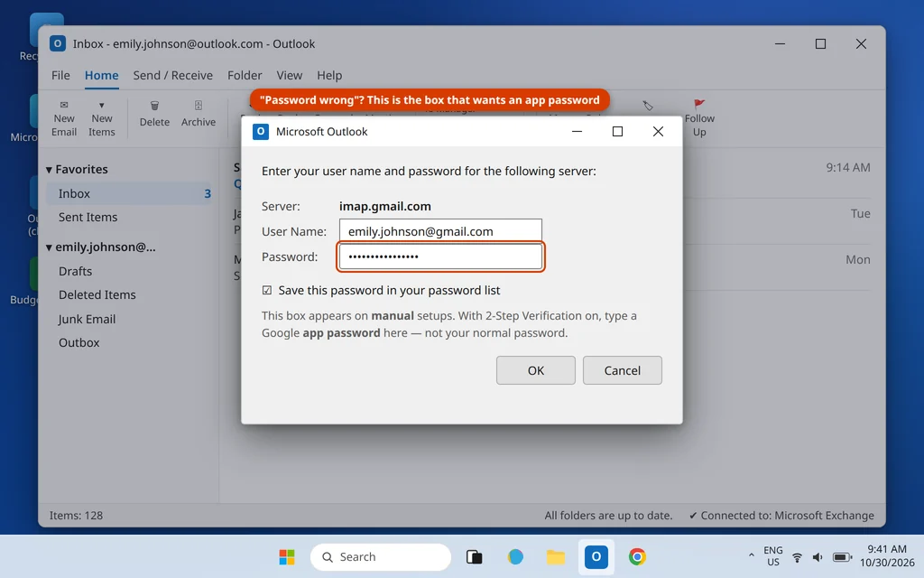Click All folders are up to date status
The height and width of the screenshot is (578, 924).
point(608,516)
